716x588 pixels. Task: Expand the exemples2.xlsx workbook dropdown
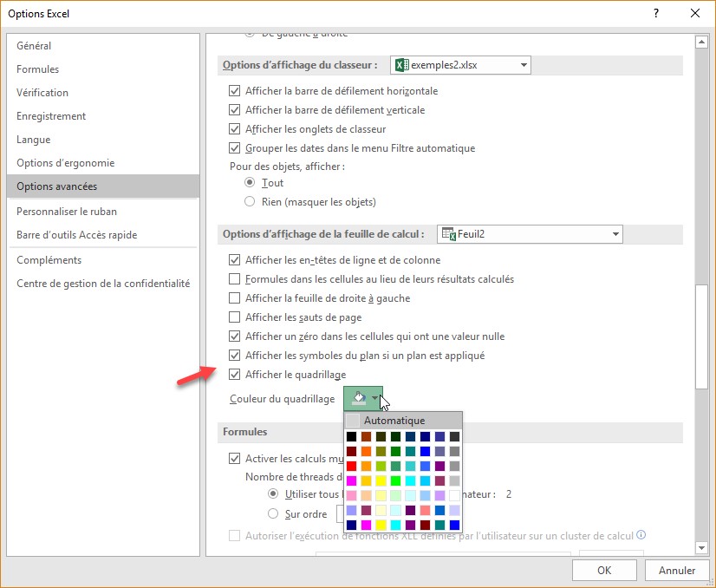point(524,65)
